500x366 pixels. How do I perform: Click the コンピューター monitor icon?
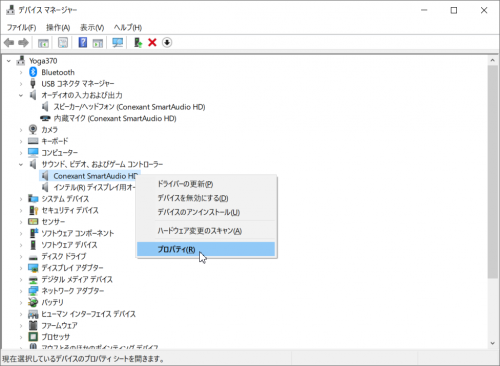(33, 152)
